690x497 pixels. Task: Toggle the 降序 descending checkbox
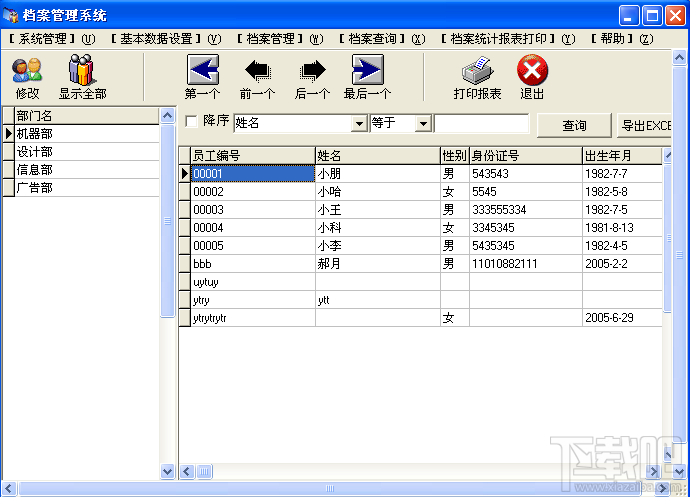[x=191, y=121]
